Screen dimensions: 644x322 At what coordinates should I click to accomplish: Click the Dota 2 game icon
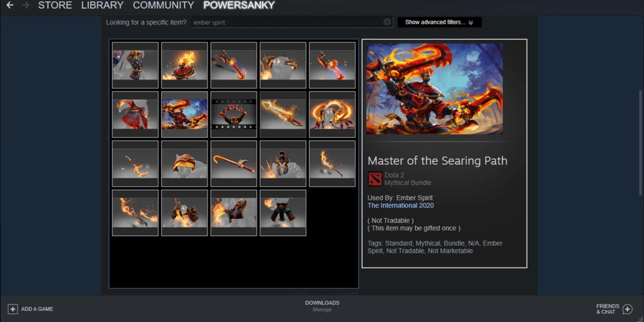click(375, 179)
